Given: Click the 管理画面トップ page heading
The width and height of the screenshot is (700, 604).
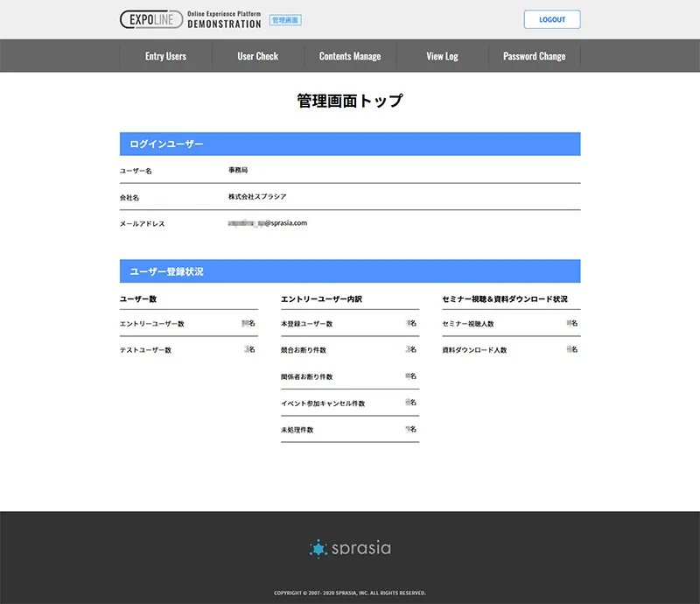Looking at the screenshot, I should (x=350, y=101).
